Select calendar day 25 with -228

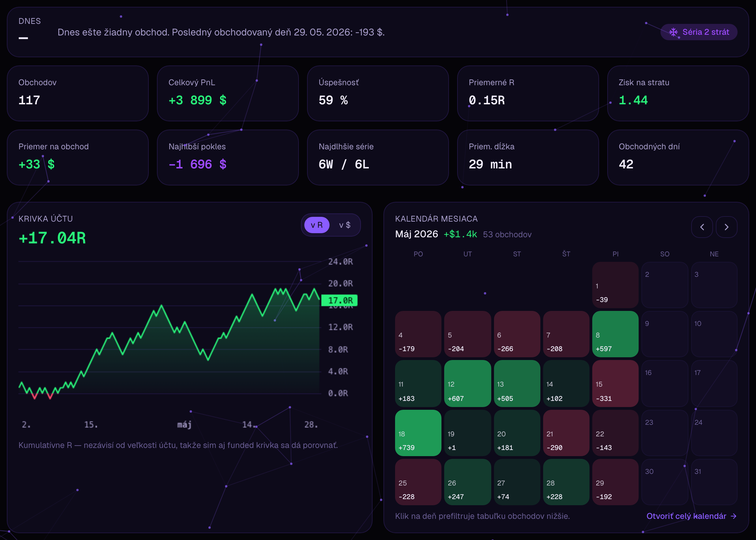point(418,482)
